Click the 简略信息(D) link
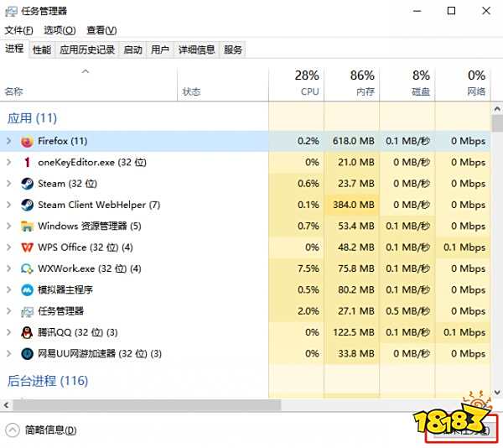This screenshot has width=503, height=448. tap(50, 430)
